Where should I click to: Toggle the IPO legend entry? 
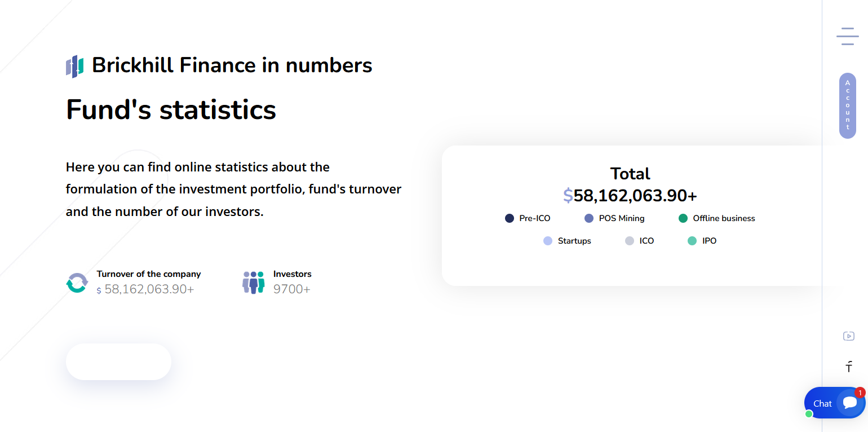point(702,241)
